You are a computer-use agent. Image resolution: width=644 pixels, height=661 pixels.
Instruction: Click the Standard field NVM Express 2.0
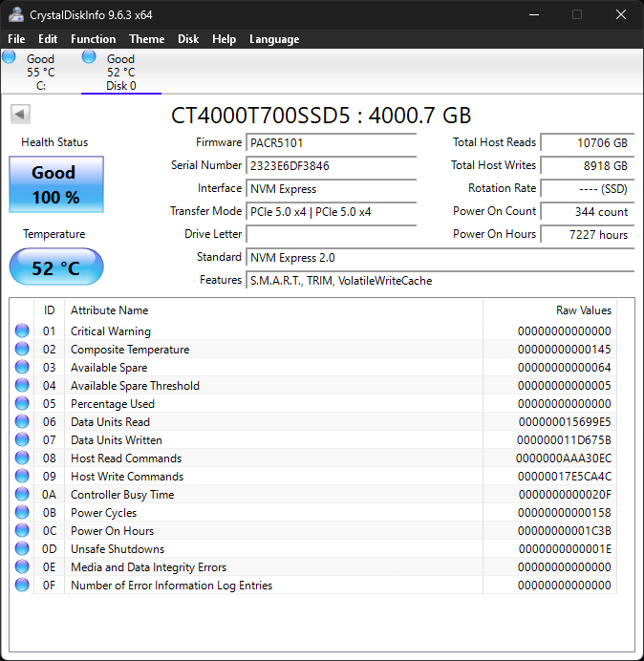pos(440,257)
